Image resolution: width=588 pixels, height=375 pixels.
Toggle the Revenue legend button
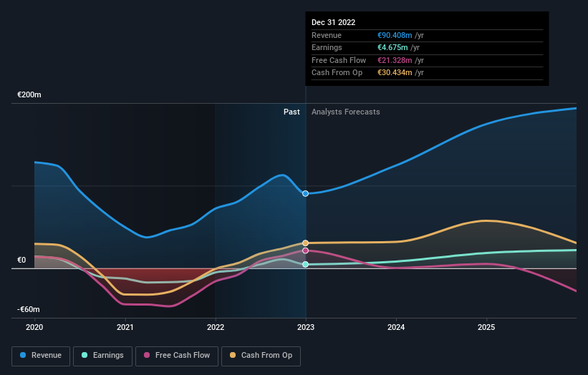pyautogui.click(x=41, y=356)
